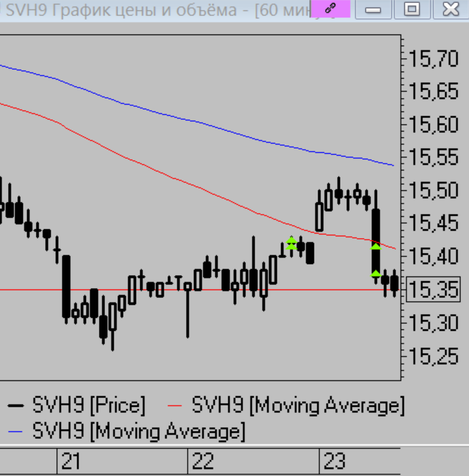Select upper green marker on day 23 candle

[376, 247]
